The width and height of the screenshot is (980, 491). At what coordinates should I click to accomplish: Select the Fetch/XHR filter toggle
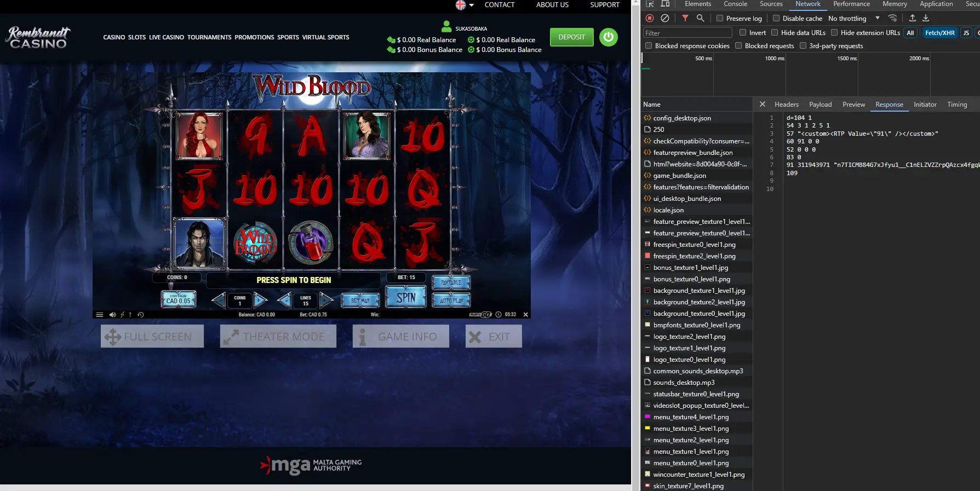pyautogui.click(x=940, y=33)
